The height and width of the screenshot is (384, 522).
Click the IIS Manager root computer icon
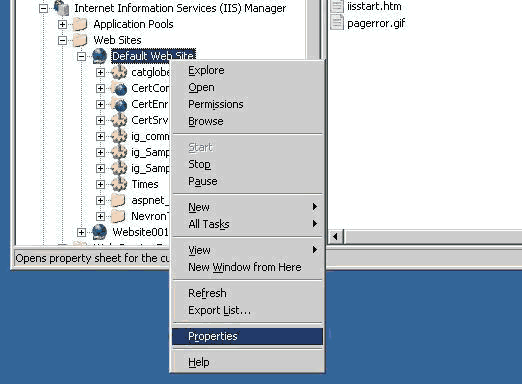(x=62, y=8)
